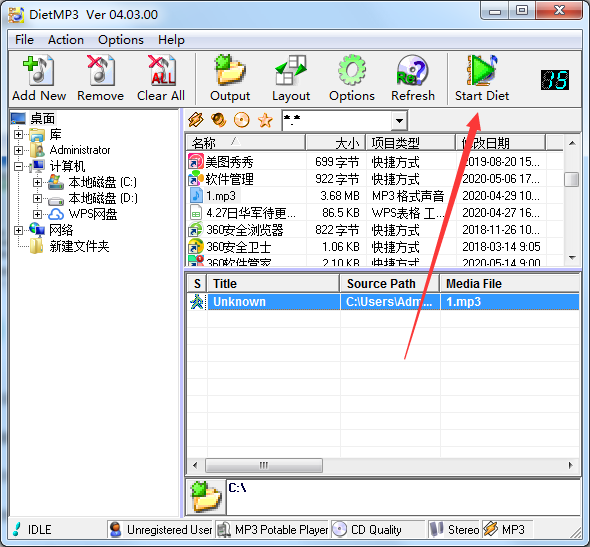Click the Unregistered User status icon
The width and height of the screenshot is (590, 547).
click(x=115, y=530)
